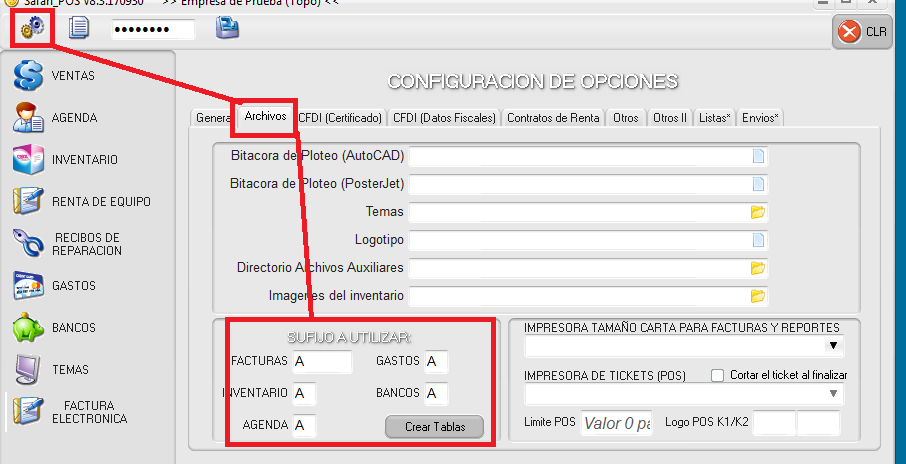Image resolution: width=906 pixels, height=464 pixels.
Task: Browse file for Bitacora de Ploteo (PosterJet)
Action: pos(758,184)
